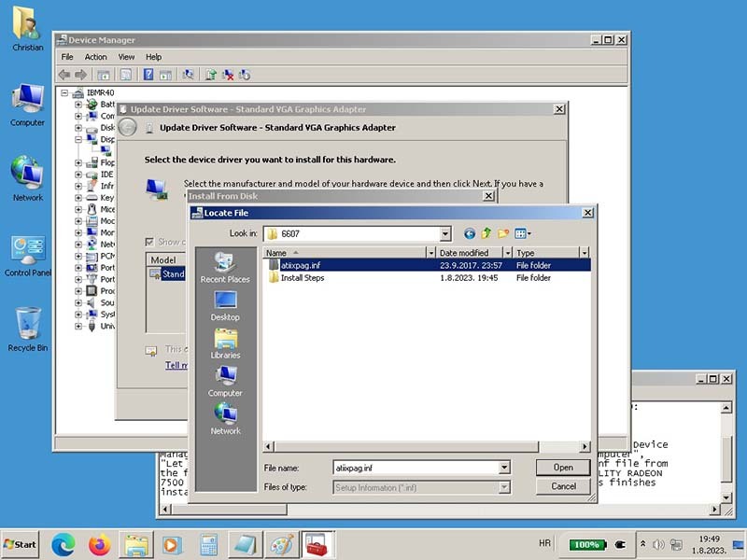Jump to Libraries in the places bar

click(225, 343)
